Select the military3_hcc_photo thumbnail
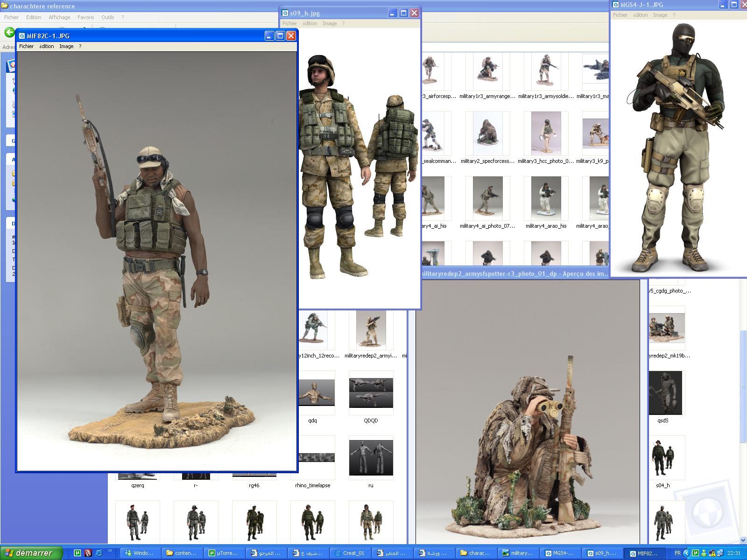Screen dimensions: 747x560 (x=546, y=133)
